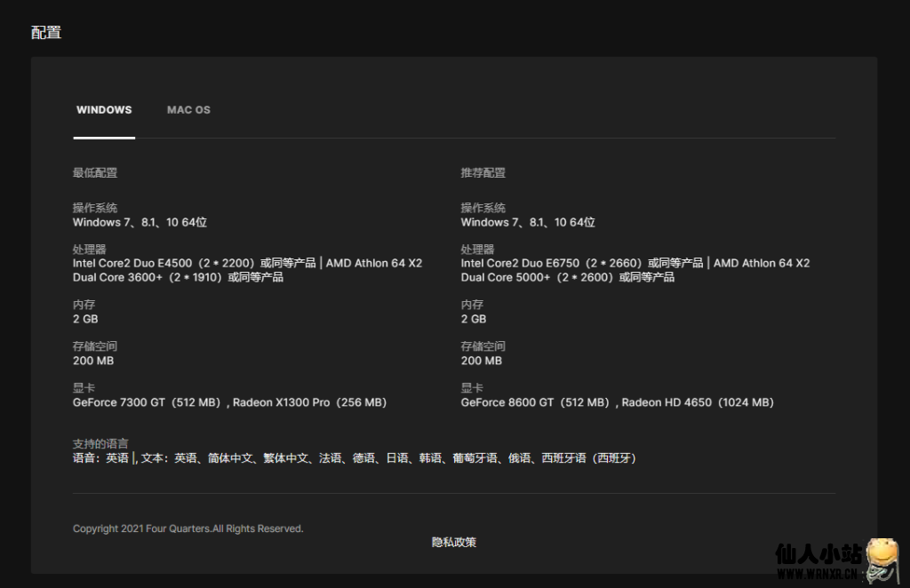Click 200 MB storage value under 最低配置
Image resolution: width=910 pixels, height=588 pixels.
pos(93,361)
